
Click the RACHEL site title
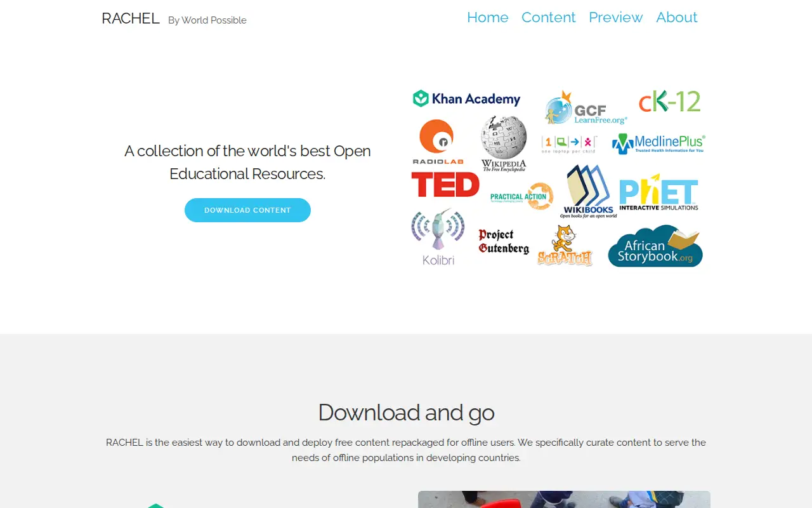[131, 18]
